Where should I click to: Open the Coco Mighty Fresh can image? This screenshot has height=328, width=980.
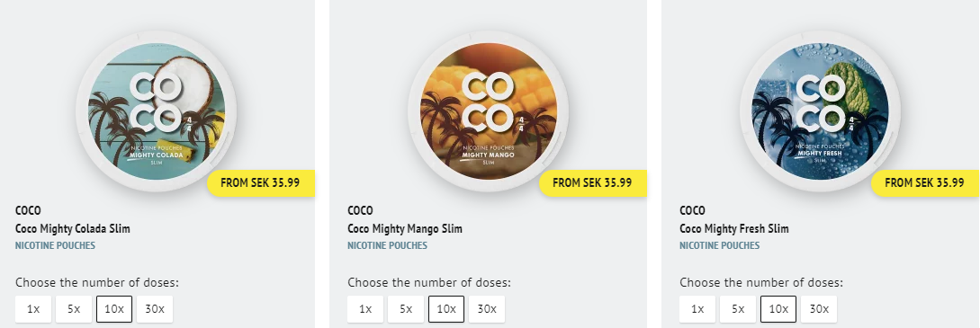pyautogui.click(x=821, y=111)
